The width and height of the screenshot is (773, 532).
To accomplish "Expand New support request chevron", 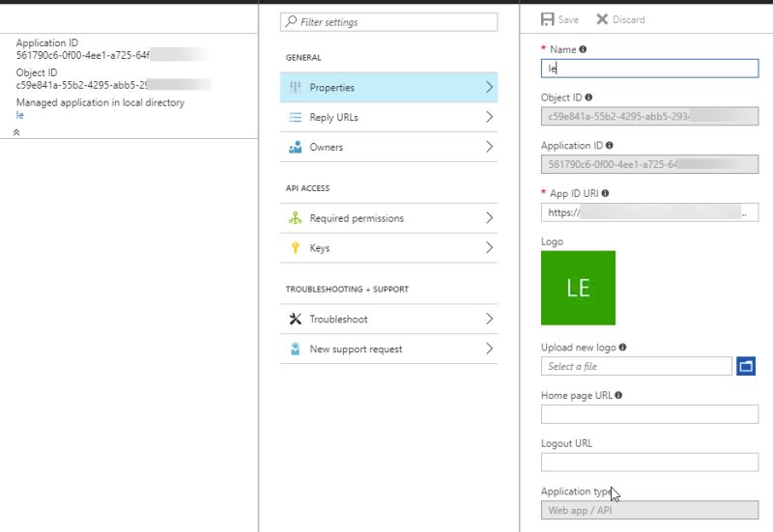I will (x=489, y=349).
